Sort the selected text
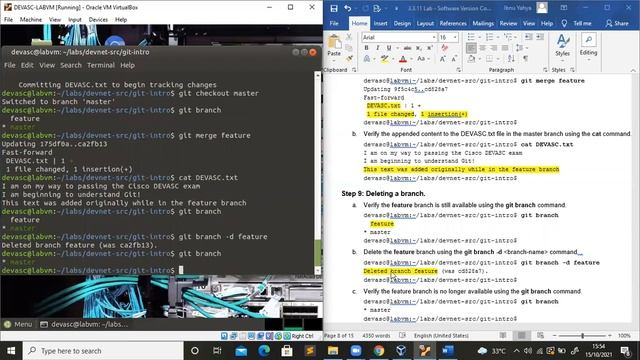 pos(511,59)
